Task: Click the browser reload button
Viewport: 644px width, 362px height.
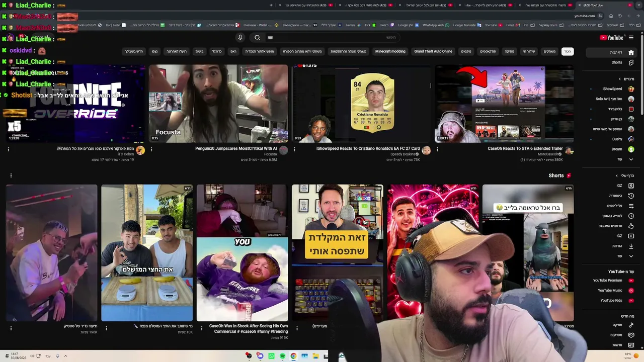Action: tap(620, 16)
